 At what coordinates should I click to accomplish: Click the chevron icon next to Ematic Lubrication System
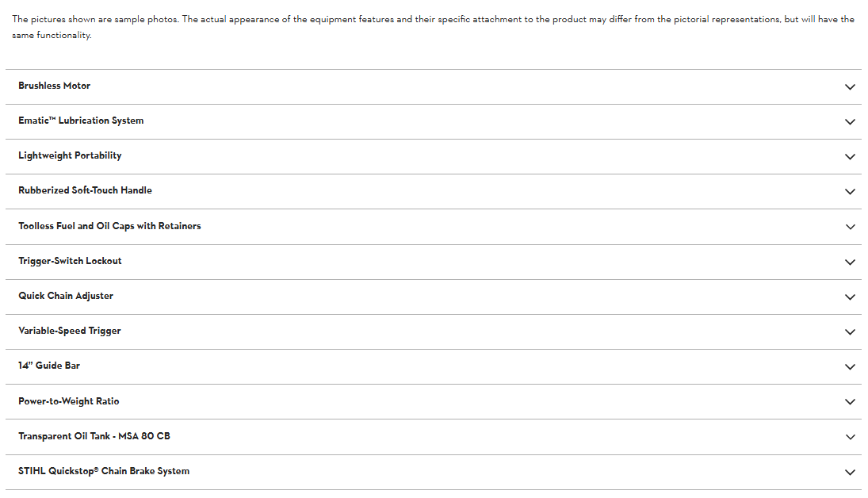[x=850, y=121]
